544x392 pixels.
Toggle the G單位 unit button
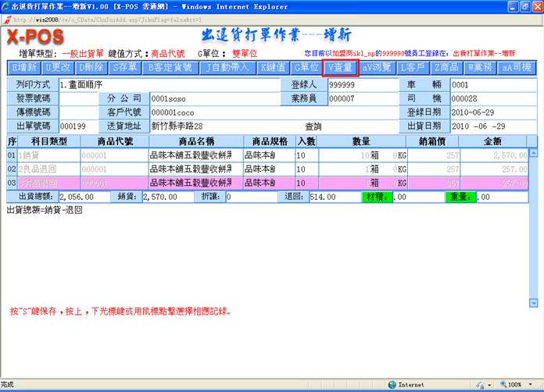point(305,68)
